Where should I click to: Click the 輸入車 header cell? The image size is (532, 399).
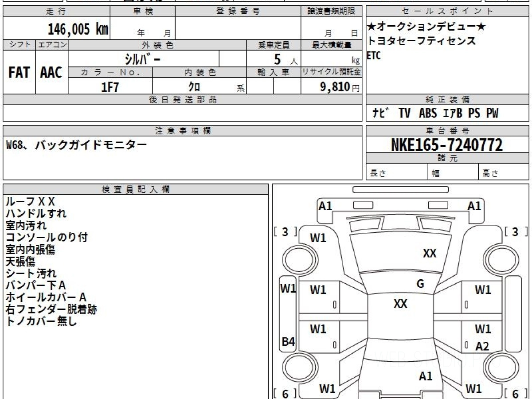click(x=274, y=72)
